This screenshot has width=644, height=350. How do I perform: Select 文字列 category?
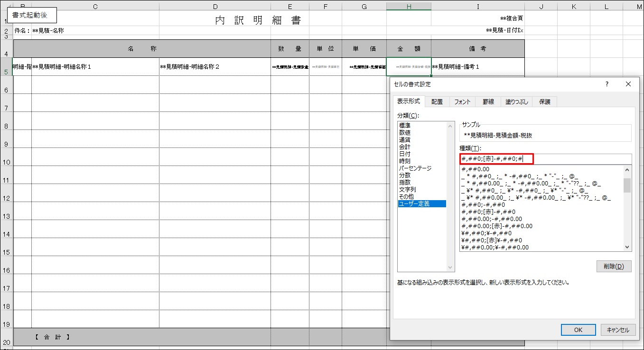click(x=407, y=190)
